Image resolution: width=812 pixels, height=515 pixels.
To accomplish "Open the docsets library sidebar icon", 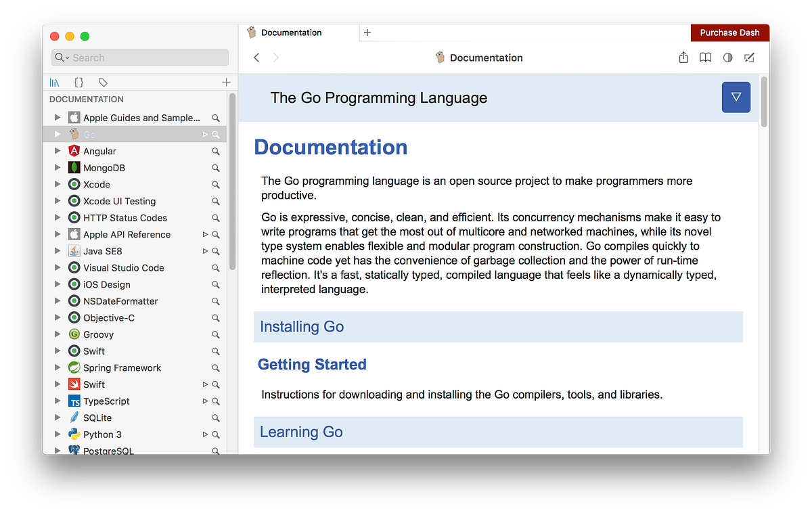I will pyautogui.click(x=55, y=82).
